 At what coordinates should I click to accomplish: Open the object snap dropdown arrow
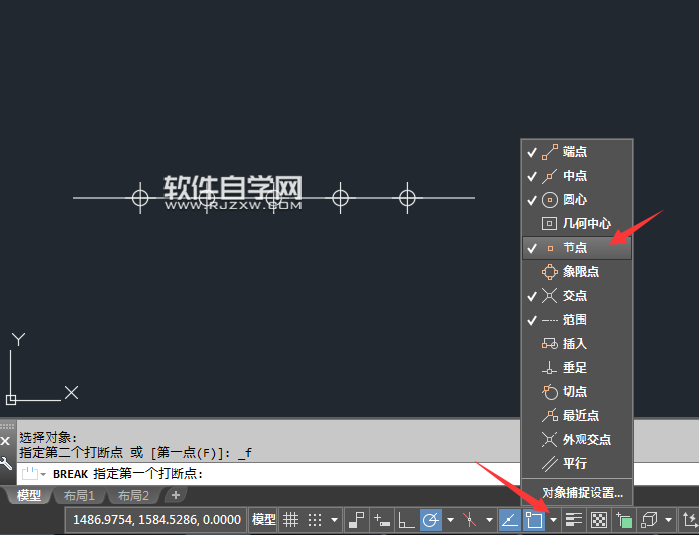(x=553, y=520)
